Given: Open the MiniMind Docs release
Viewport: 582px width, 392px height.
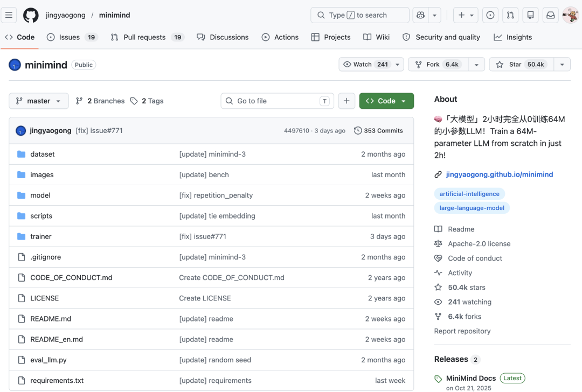Looking at the screenshot, I should [x=470, y=379].
